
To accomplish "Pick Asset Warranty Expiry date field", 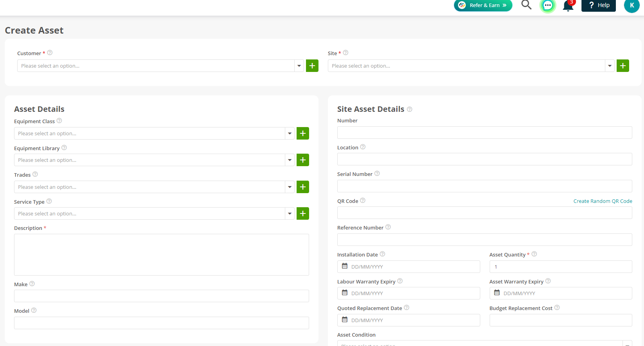I will click(561, 293).
